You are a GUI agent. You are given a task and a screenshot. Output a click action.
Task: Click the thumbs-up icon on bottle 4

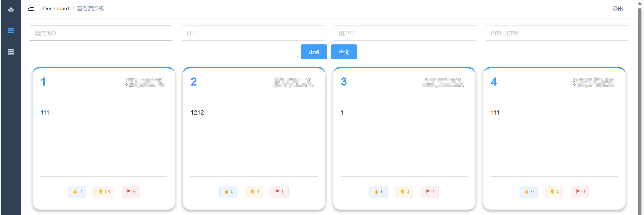(x=529, y=192)
